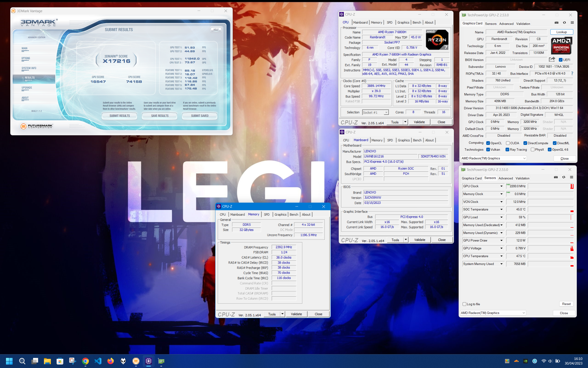
Task: Open Snipping Tool from the taskbar
Action: coord(73,361)
